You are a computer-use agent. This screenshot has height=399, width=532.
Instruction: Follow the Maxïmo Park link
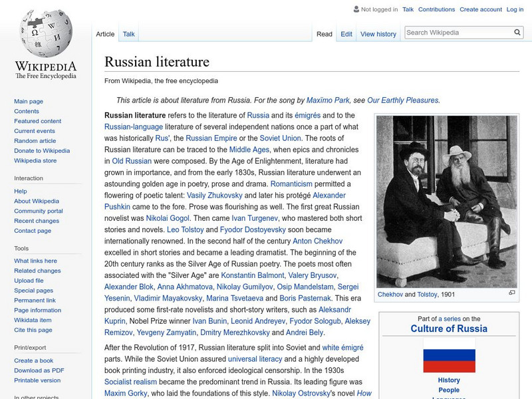(328, 100)
